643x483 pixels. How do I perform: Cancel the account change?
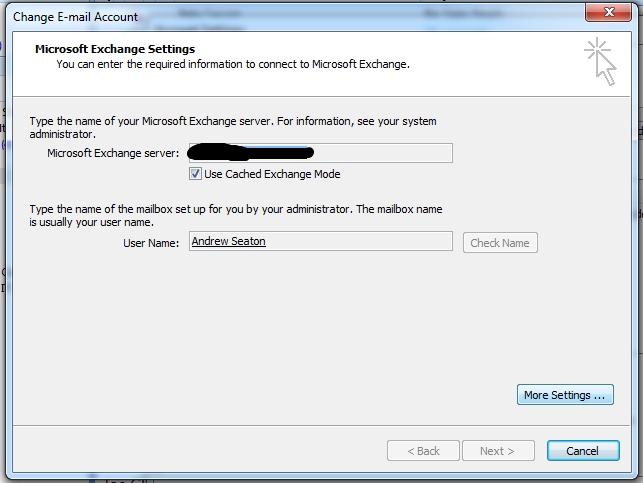582,451
